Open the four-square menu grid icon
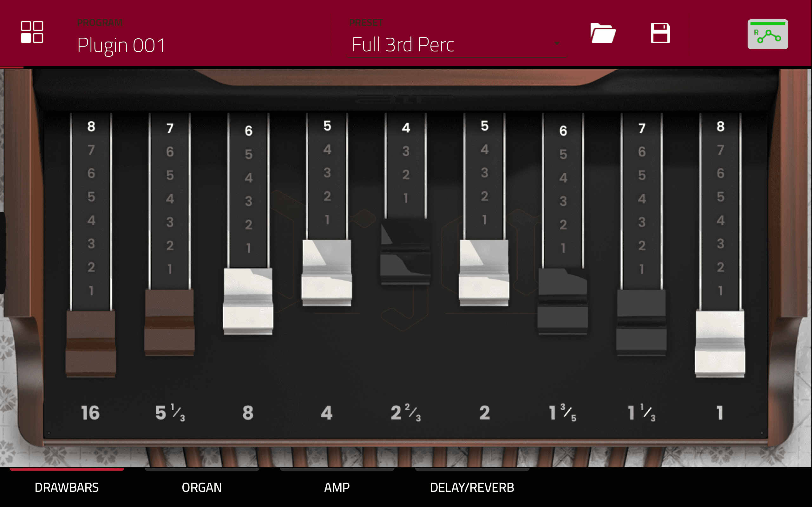This screenshot has height=507, width=812. click(32, 32)
